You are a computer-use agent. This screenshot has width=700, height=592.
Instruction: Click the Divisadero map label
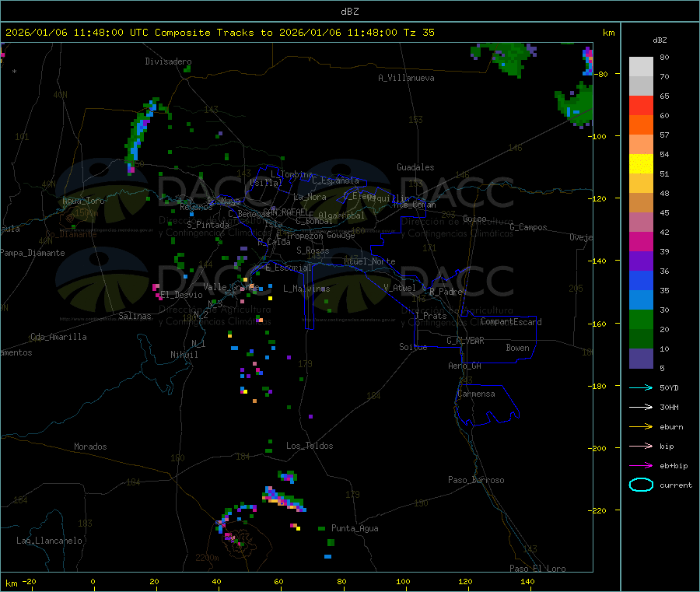coord(168,61)
